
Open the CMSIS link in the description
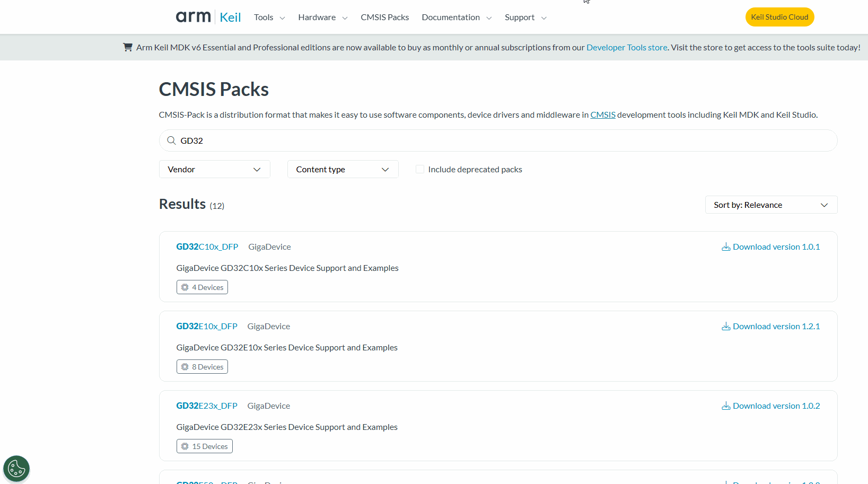pos(603,115)
